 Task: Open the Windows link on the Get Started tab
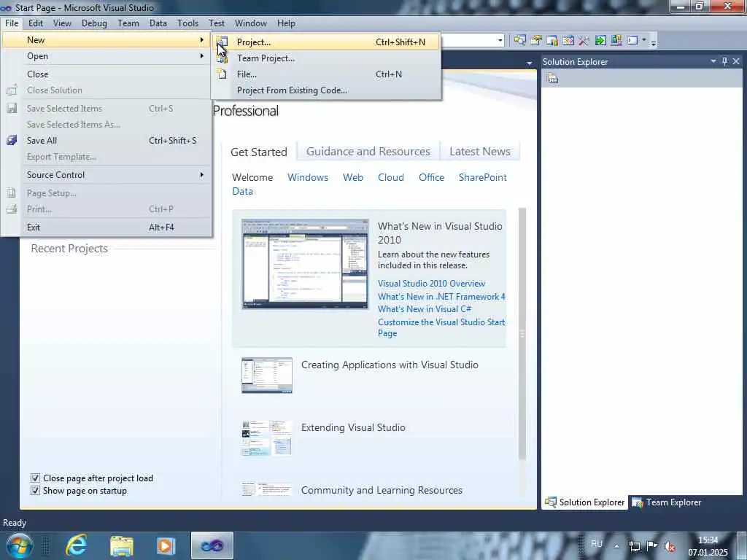(308, 177)
